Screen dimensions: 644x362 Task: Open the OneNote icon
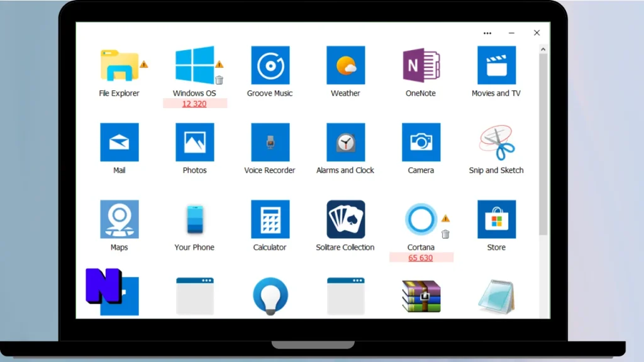421,65
